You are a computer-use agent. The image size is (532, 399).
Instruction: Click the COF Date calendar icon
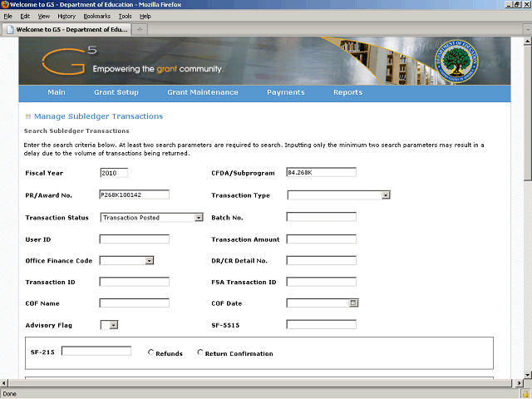click(x=353, y=303)
